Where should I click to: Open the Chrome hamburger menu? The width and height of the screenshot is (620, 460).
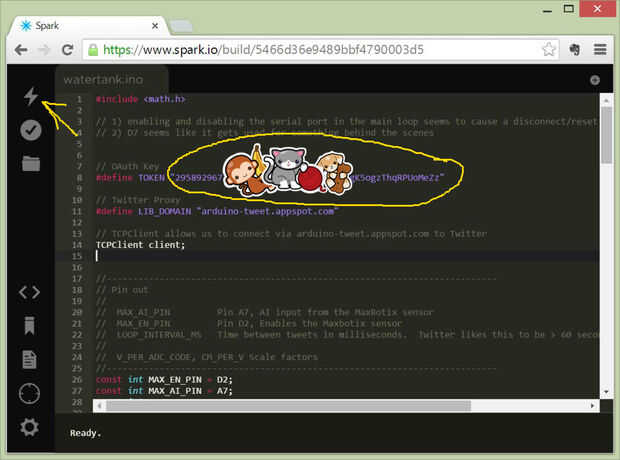tap(600, 50)
